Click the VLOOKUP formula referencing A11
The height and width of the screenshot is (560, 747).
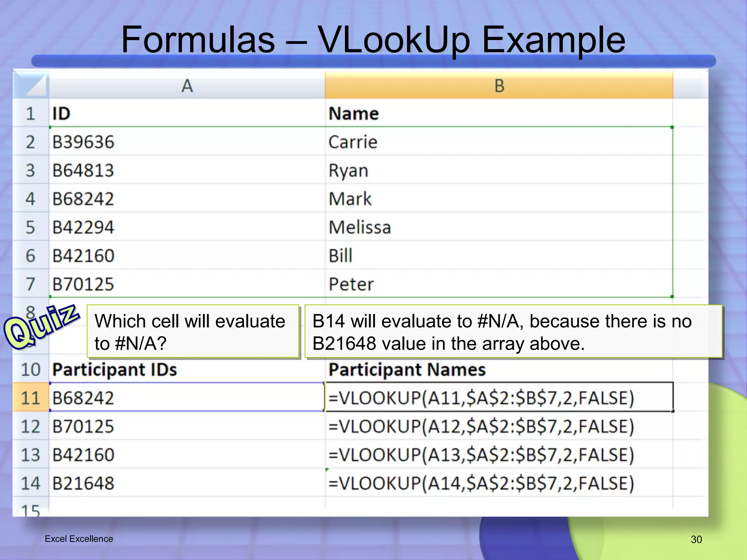tap(499, 397)
